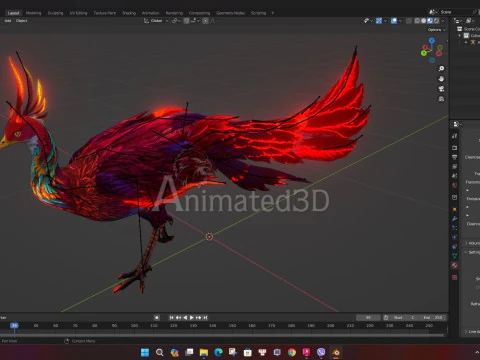Screen dimensions: 480x360
Task: Toggle snapping magnet button
Action: pos(187,21)
